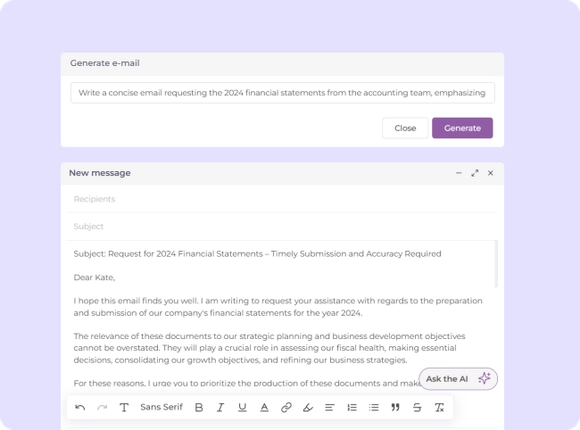This screenshot has height=430, width=580.
Task: Apply numbered list formatting
Action: point(352,407)
